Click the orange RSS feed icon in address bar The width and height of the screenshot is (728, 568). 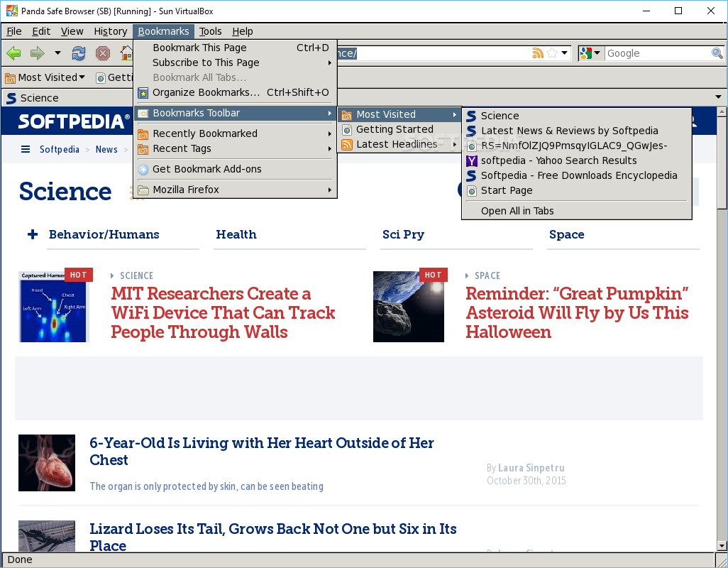(538, 53)
